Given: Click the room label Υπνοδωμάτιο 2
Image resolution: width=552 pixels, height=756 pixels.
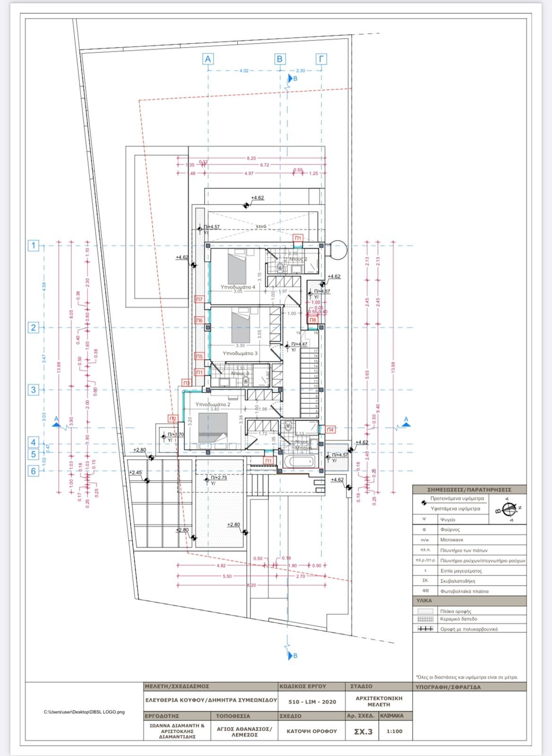Looking at the screenshot, I should point(213,404).
